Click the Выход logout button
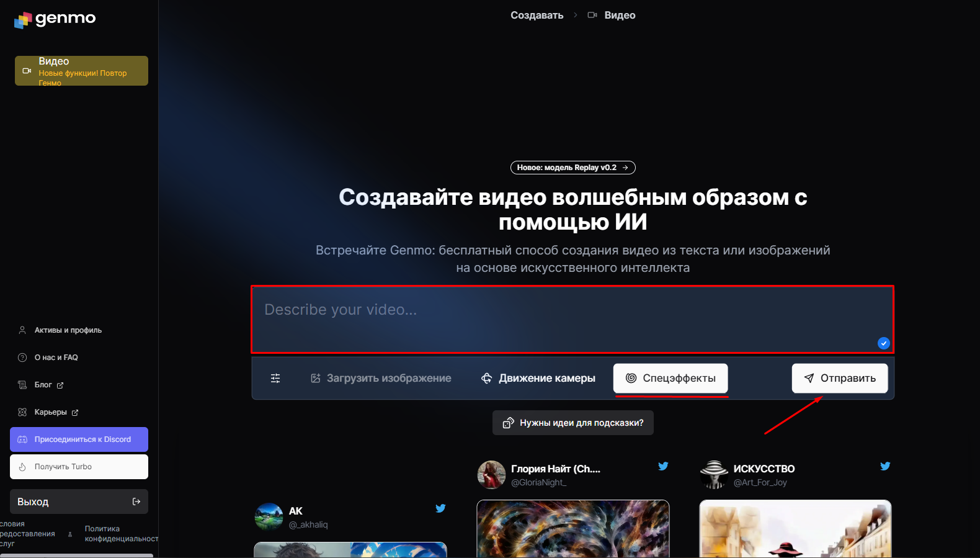This screenshot has height=558, width=980. click(79, 502)
